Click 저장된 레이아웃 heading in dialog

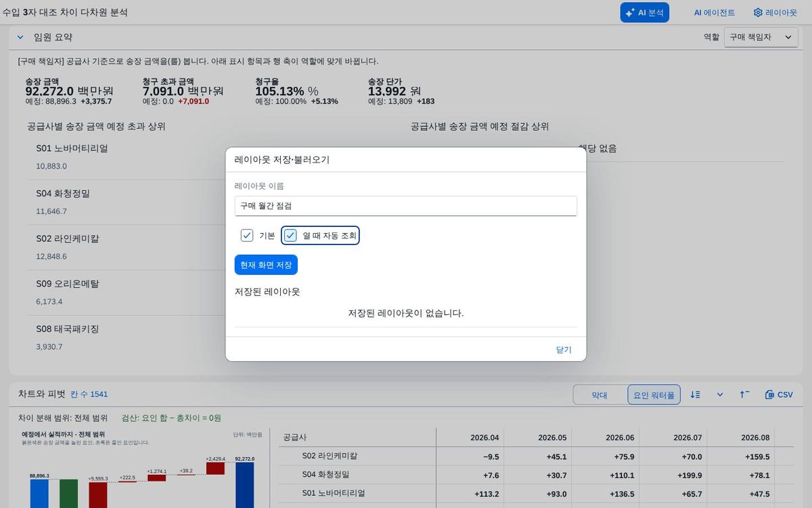(267, 291)
